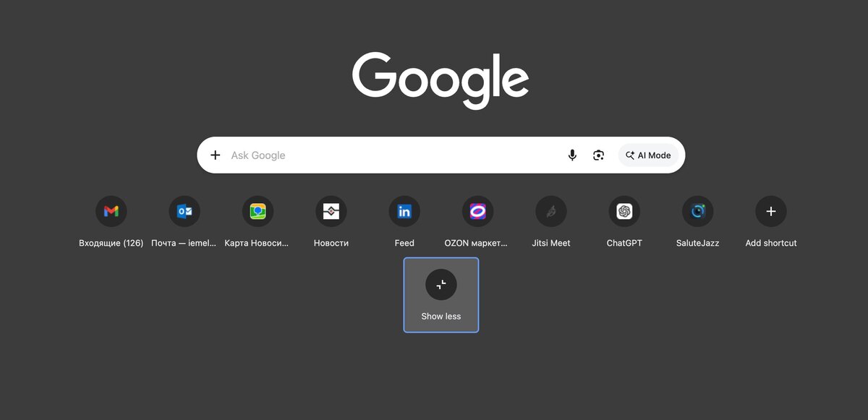This screenshot has width=868, height=420.
Task: Open the Jitsi Meet shortcut icon
Action: tap(551, 212)
